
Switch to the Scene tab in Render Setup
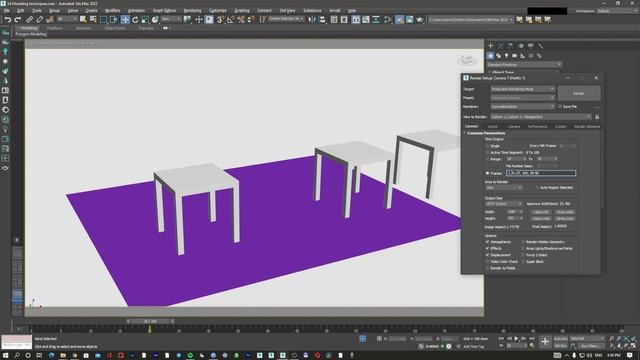493,127
